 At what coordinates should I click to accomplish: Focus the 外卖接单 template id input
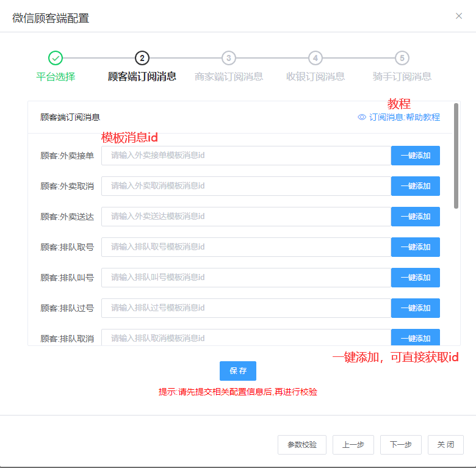[246, 156]
